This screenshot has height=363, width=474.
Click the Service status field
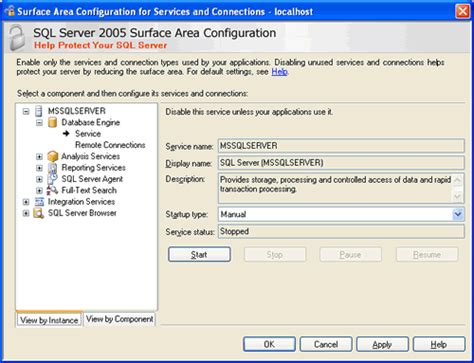click(x=341, y=231)
